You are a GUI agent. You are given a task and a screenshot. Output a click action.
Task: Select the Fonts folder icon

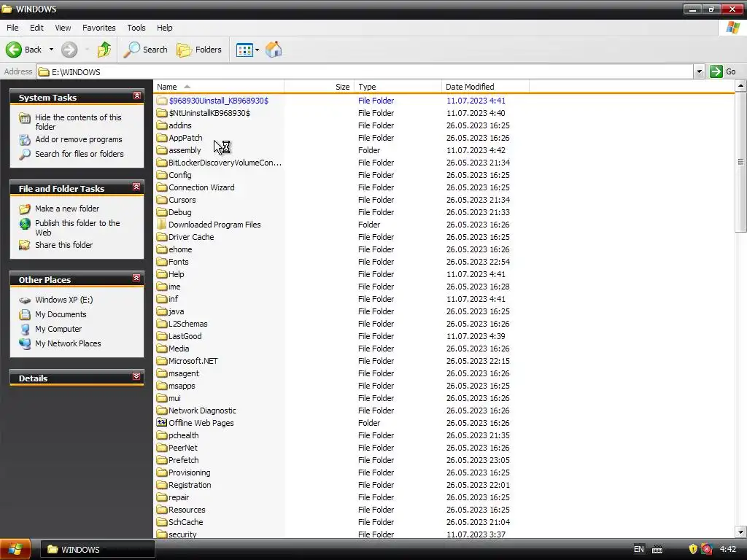click(162, 262)
